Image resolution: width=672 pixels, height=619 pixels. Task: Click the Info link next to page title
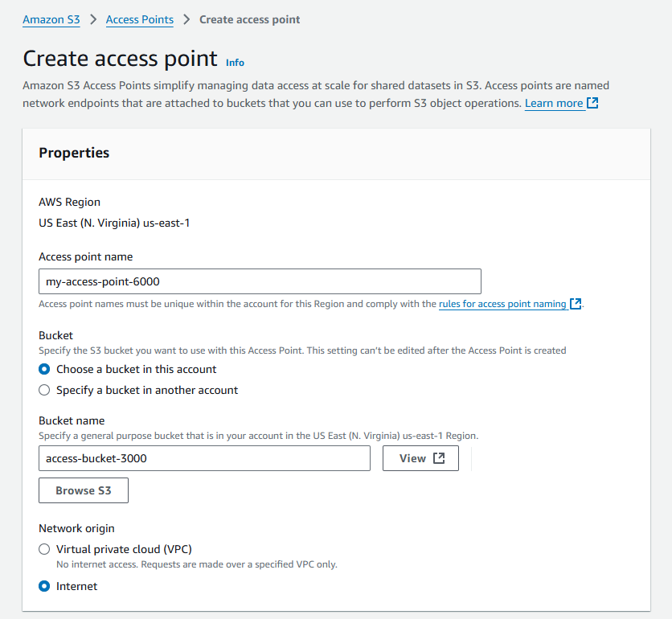[235, 62]
